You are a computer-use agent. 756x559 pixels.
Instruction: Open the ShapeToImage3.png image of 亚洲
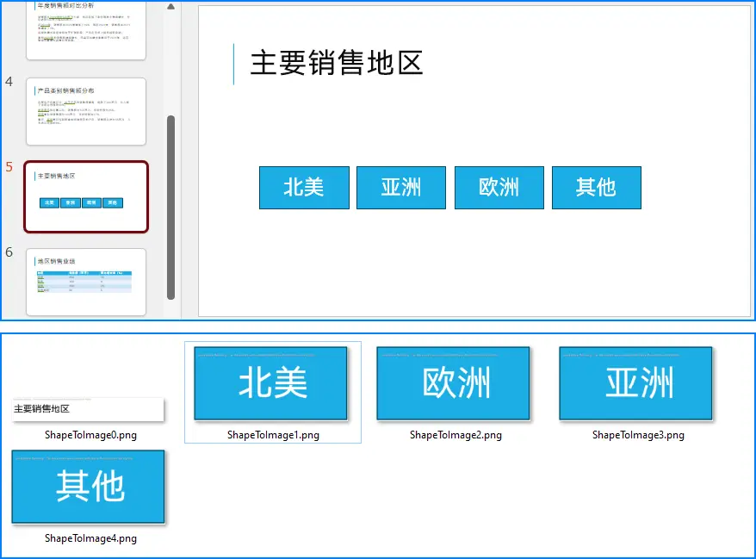(635, 382)
